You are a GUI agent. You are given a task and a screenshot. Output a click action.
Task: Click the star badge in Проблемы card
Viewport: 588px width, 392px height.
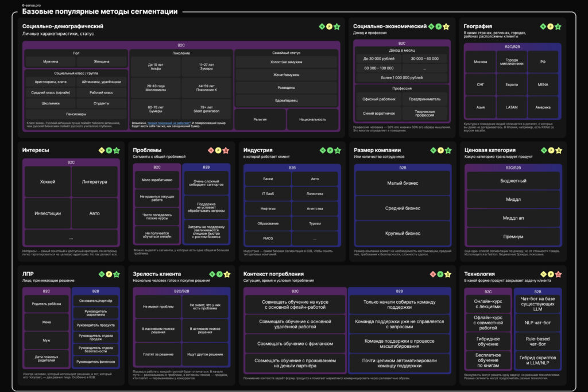(226, 150)
